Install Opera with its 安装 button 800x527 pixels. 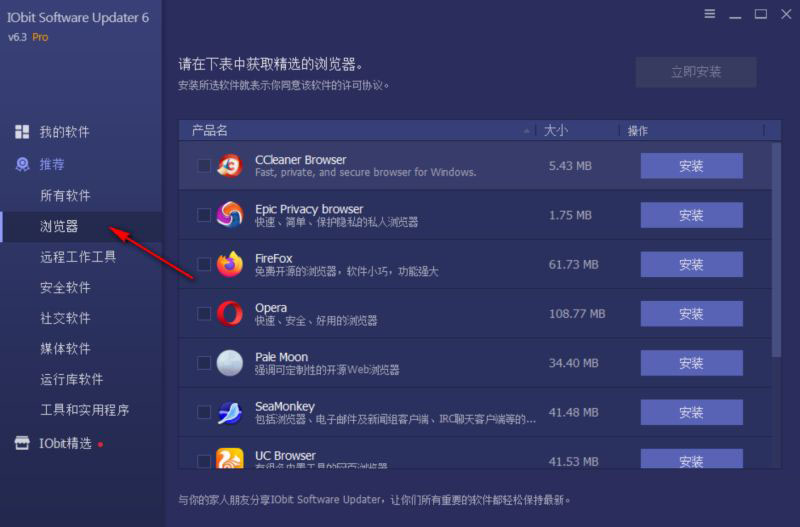pyautogui.click(x=691, y=314)
